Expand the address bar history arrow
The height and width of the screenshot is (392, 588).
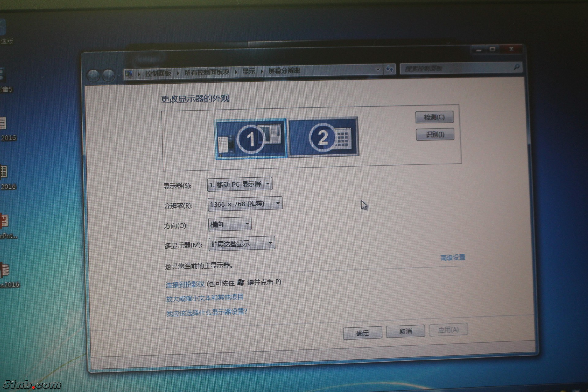pos(378,70)
